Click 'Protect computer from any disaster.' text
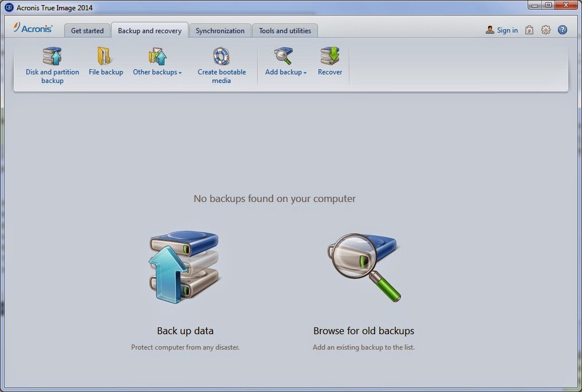 [185, 347]
